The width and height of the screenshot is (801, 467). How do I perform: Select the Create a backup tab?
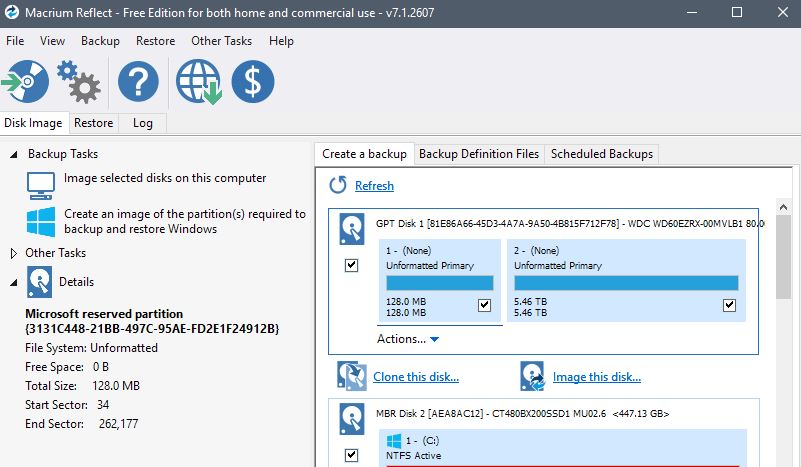pyautogui.click(x=365, y=154)
